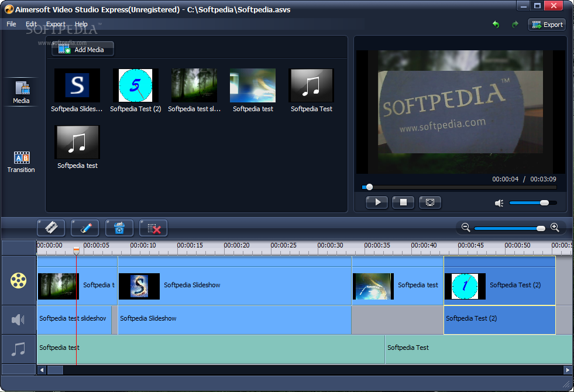The width and height of the screenshot is (574, 392).
Task: Switch to the Media panel
Action: tap(21, 92)
